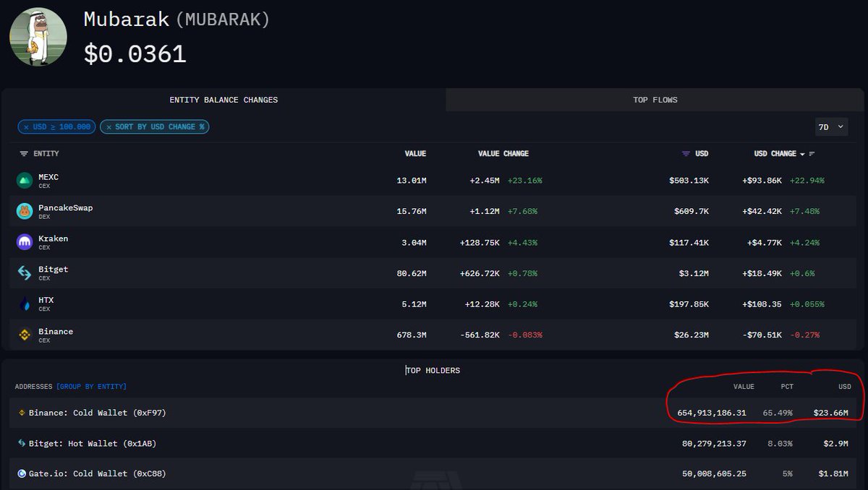The width and height of the screenshot is (868, 490).
Task: Click the Bitget icon beside Hot Wallet holder
Action: (x=22, y=443)
